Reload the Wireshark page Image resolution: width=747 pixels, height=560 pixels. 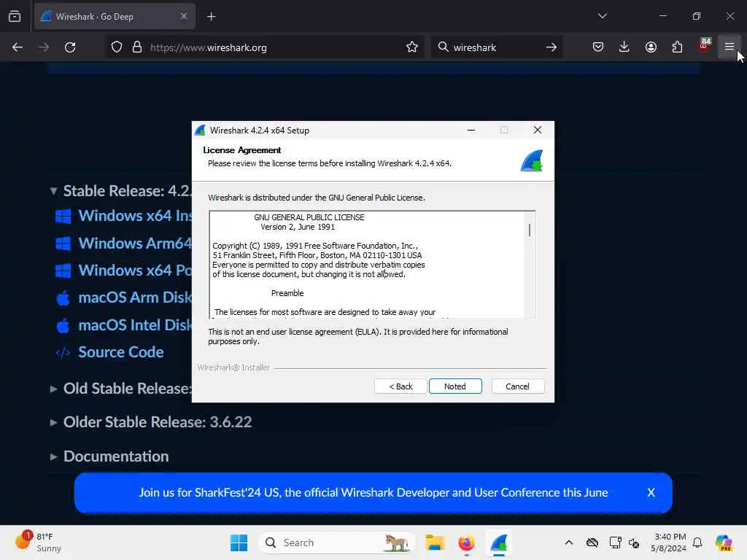(70, 47)
